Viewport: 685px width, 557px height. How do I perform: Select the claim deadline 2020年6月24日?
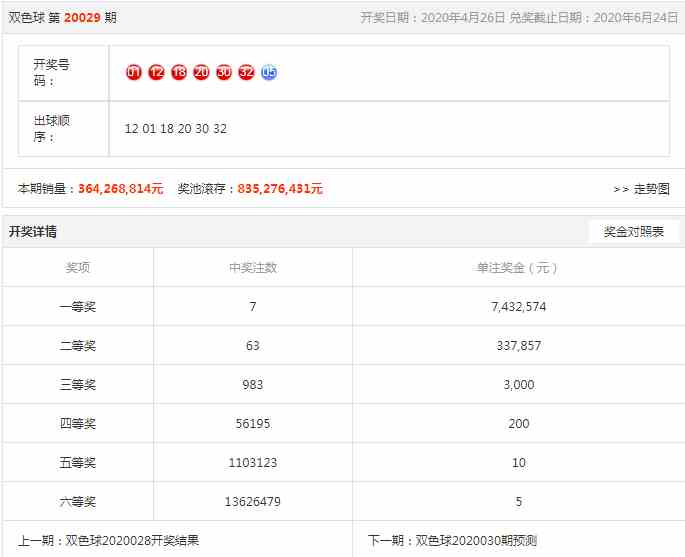pyautogui.click(x=635, y=17)
